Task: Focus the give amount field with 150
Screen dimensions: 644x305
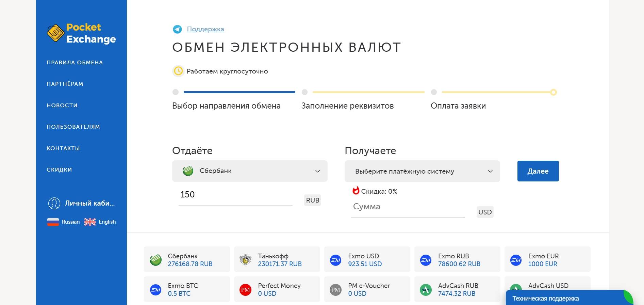Action: tap(235, 195)
